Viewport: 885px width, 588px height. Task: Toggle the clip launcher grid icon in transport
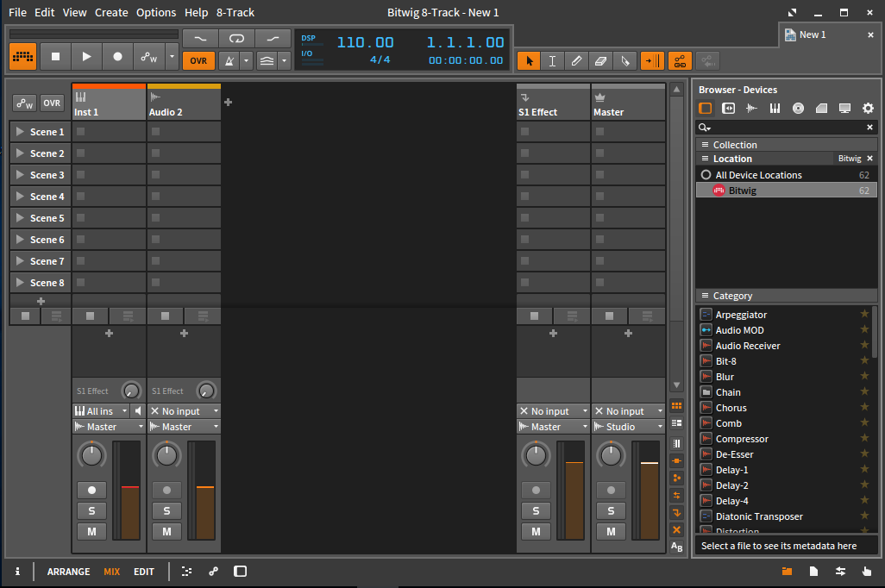click(23, 56)
